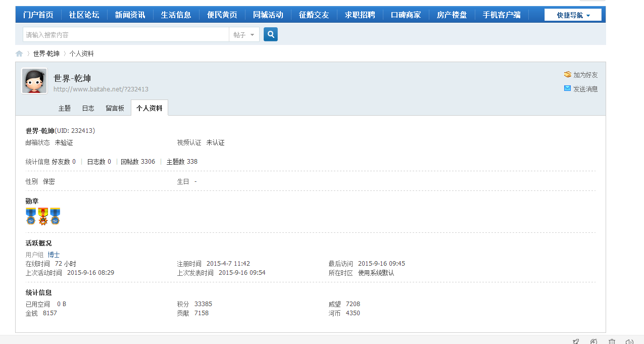
Task: Click the last visit 2015-9-16 09:45
Action: click(x=381, y=264)
